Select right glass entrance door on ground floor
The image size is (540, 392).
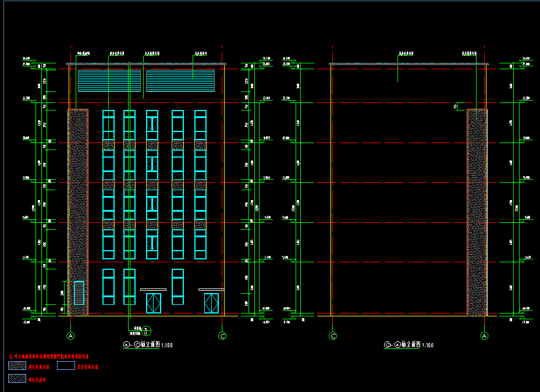pyautogui.click(x=211, y=303)
